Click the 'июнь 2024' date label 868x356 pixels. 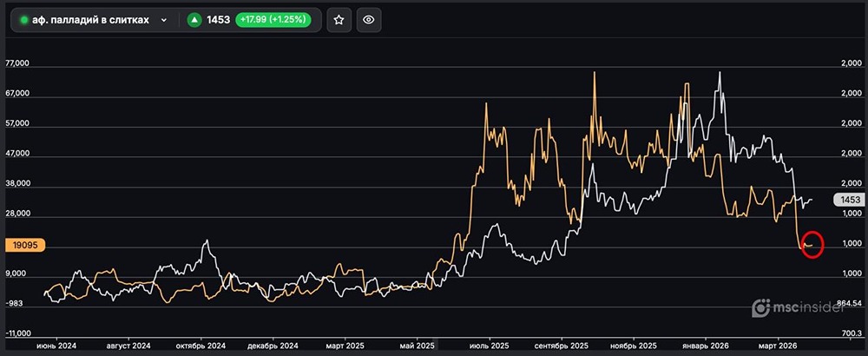(x=57, y=345)
